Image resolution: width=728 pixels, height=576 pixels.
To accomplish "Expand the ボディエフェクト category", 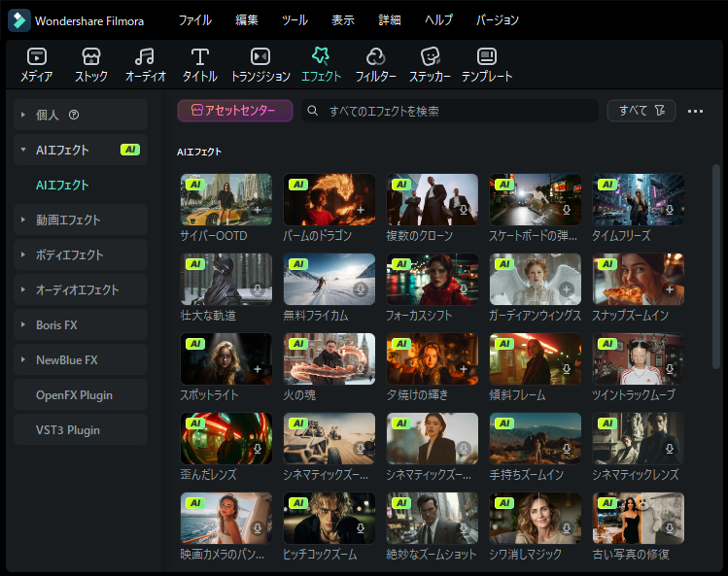I will 23,254.
